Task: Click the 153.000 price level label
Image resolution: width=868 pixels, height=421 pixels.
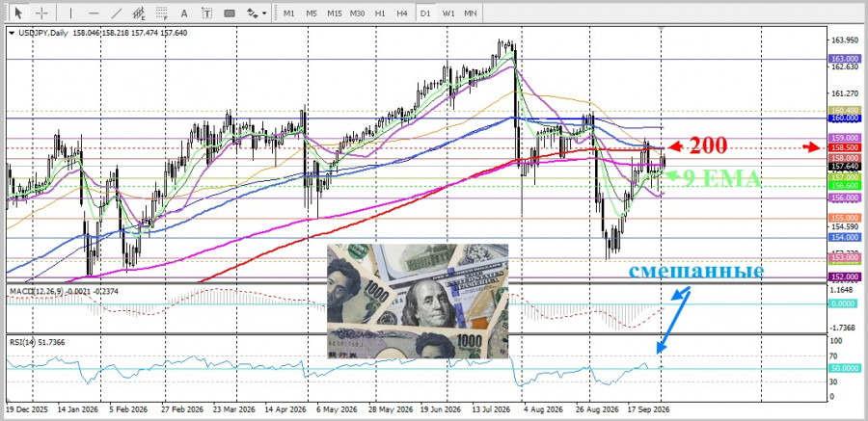Action: click(845, 258)
